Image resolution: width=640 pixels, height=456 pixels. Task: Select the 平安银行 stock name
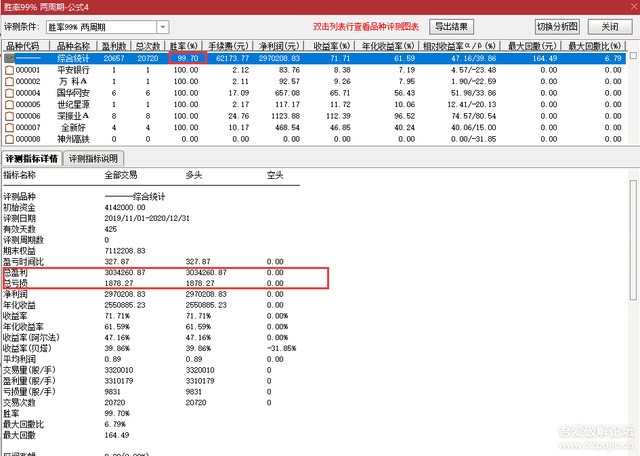73,70
